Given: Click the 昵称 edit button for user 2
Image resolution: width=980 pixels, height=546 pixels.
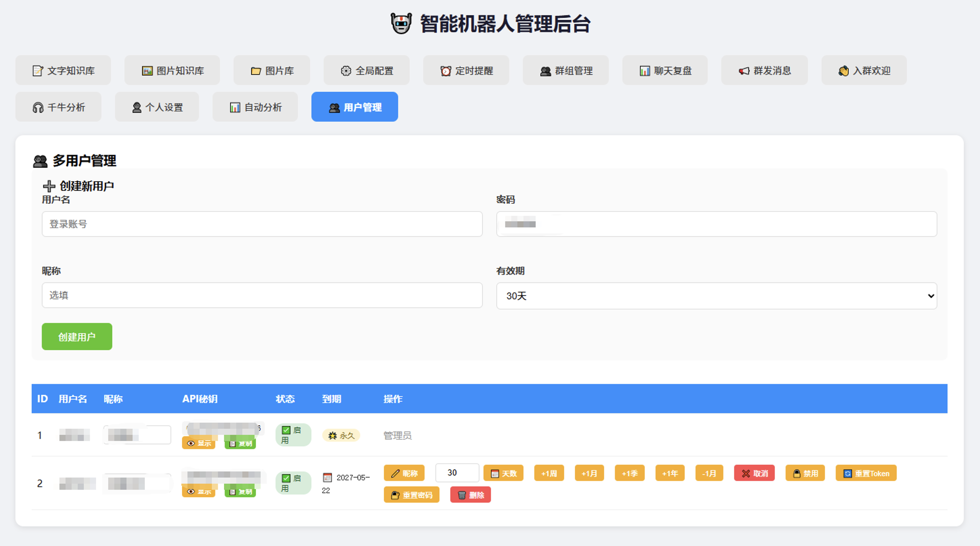Looking at the screenshot, I should [404, 473].
